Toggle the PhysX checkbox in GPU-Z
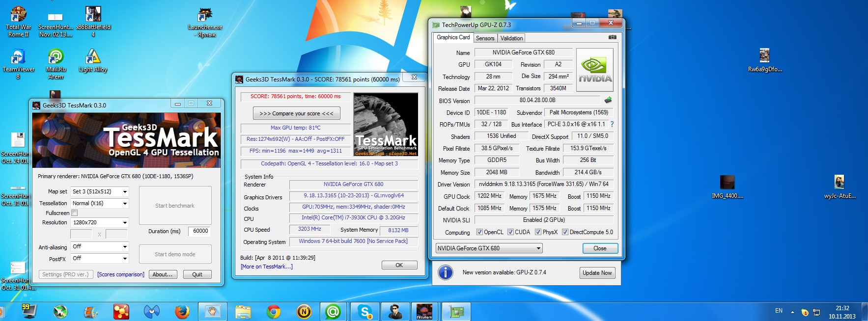 click(538, 232)
